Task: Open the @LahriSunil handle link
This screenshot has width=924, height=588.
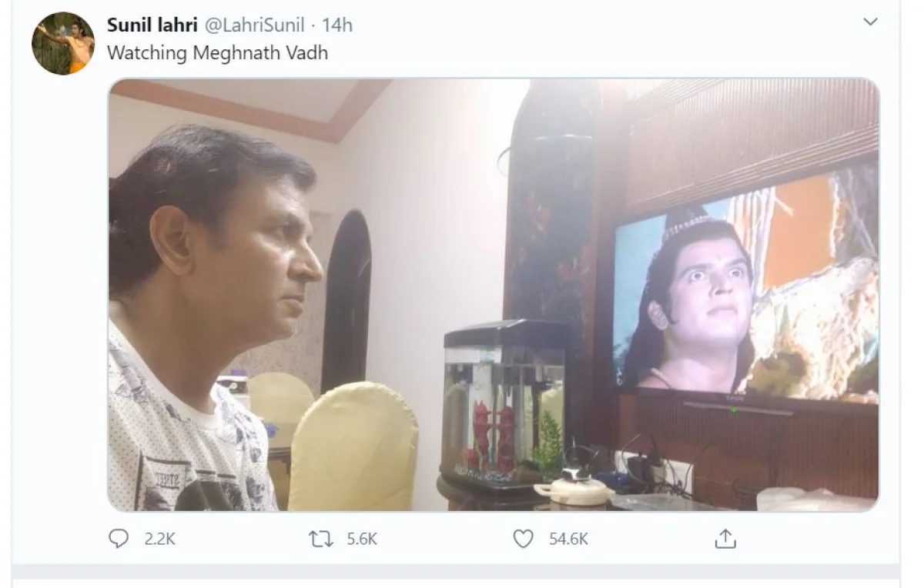Action: click(x=254, y=25)
